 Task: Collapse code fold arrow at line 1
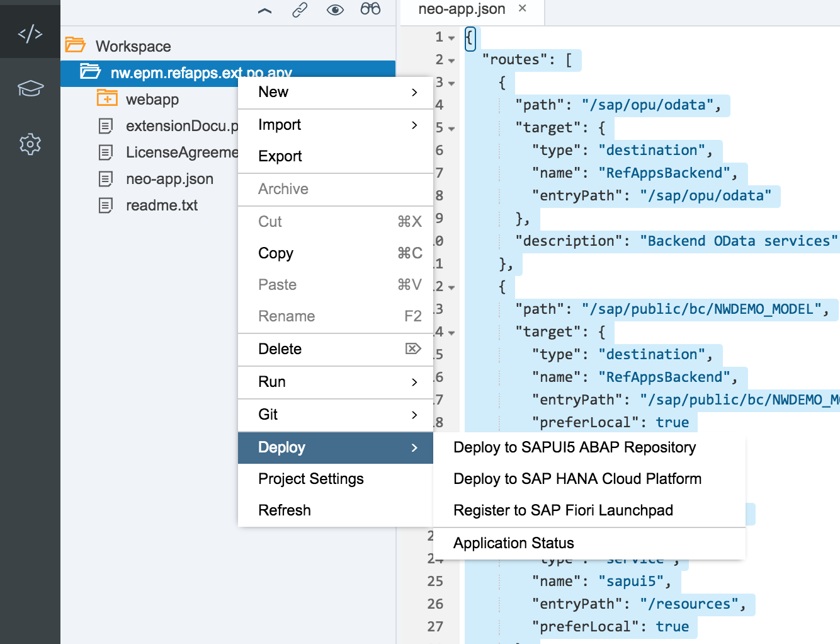(451, 38)
